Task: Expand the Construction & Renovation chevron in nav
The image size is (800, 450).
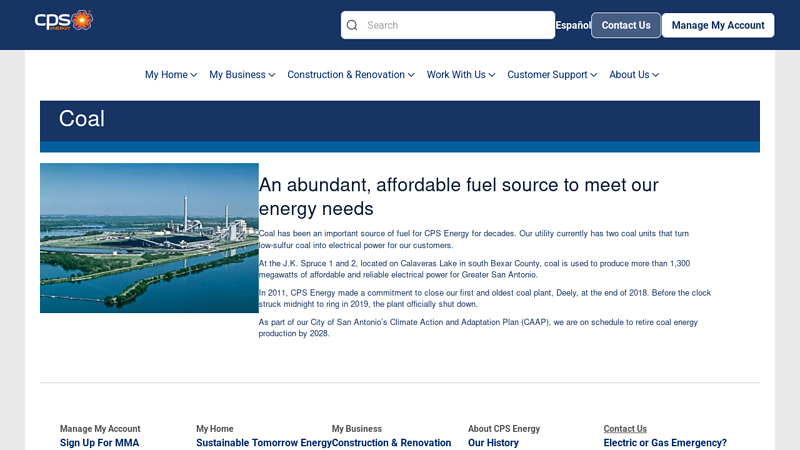Action: tap(411, 75)
